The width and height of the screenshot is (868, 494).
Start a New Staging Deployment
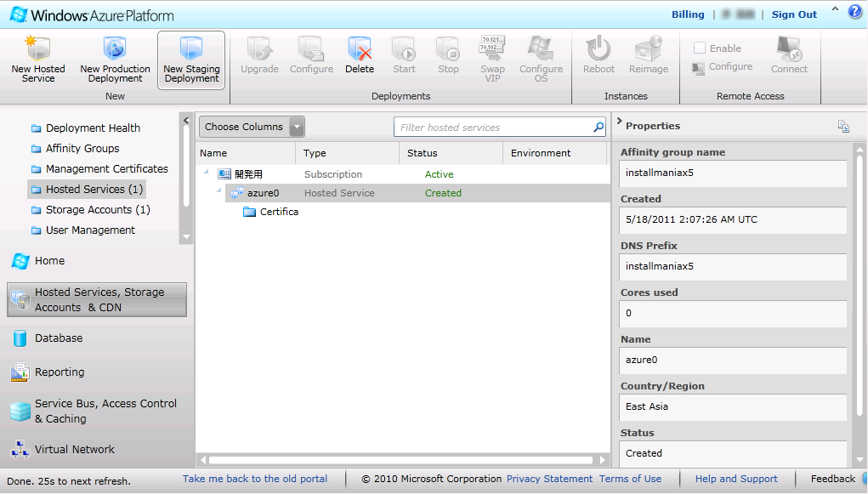(191, 60)
